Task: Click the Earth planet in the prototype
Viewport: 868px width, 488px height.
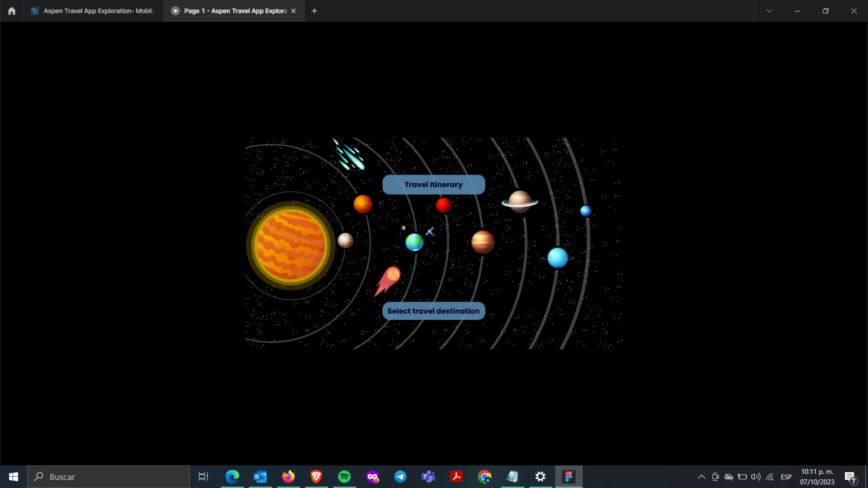Action: [414, 242]
